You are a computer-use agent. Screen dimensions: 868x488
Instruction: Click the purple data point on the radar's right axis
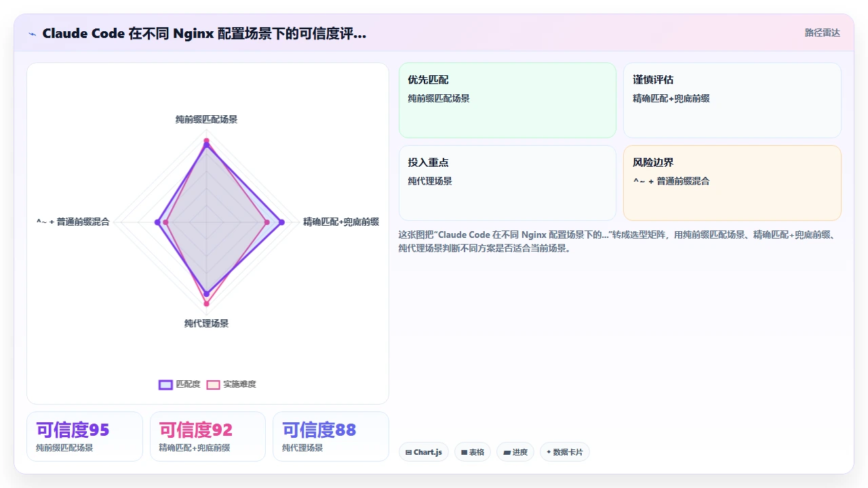tap(281, 222)
